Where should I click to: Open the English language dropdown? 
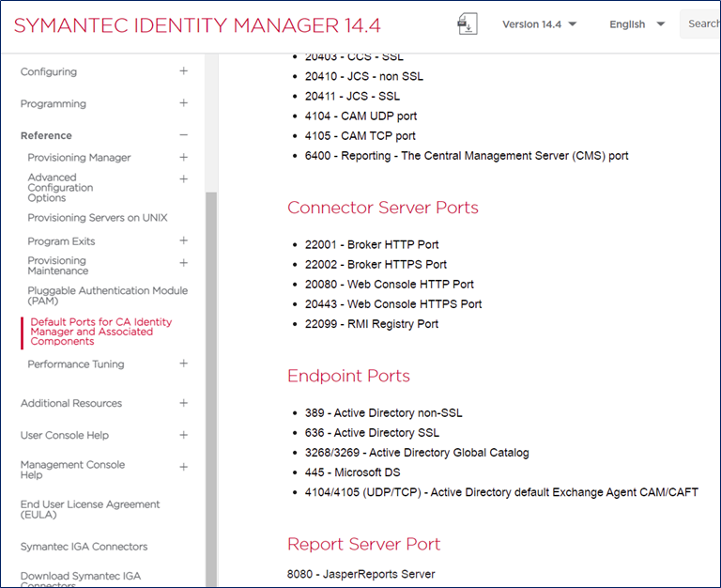(x=637, y=24)
